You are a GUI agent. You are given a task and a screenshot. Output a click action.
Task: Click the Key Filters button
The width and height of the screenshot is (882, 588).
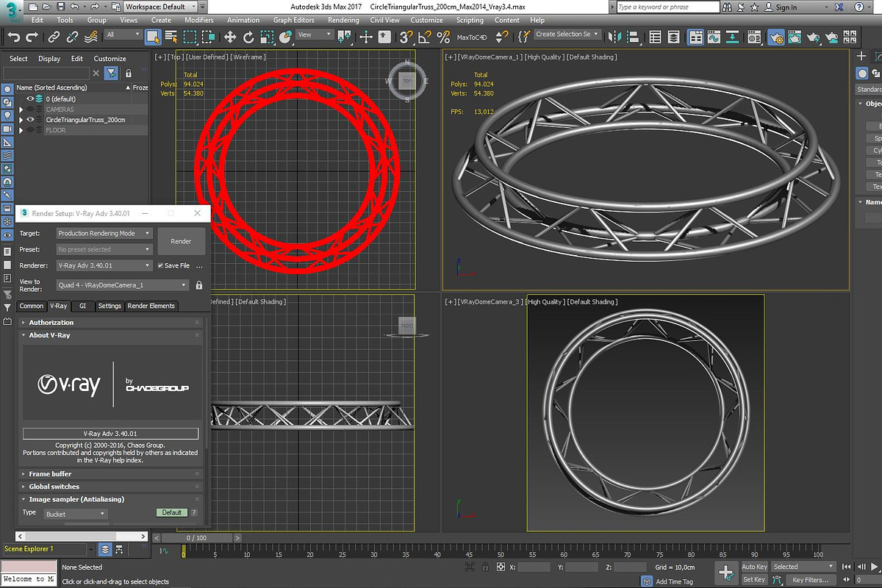tap(811, 579)
